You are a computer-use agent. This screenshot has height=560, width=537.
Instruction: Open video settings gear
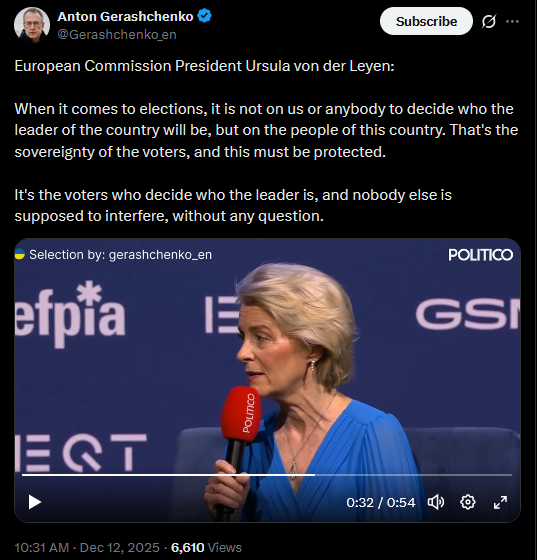click(468, 502)
